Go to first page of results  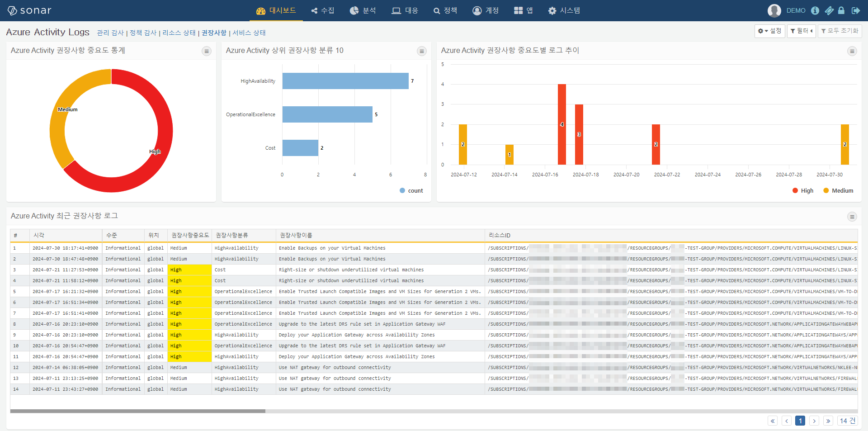pos(773,421)
